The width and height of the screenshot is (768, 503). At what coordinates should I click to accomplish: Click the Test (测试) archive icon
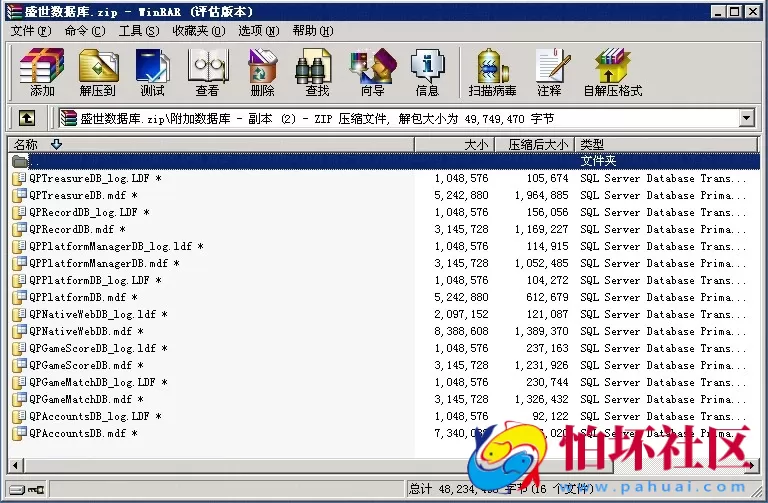point(152,72)
